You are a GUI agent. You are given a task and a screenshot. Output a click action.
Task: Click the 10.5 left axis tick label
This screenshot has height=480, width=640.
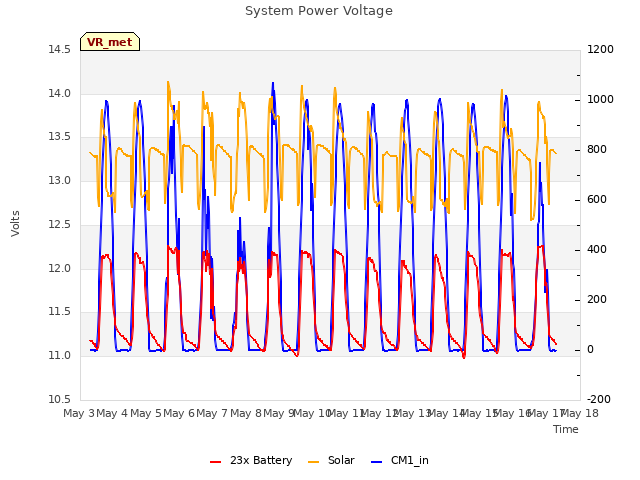[60, 399]
